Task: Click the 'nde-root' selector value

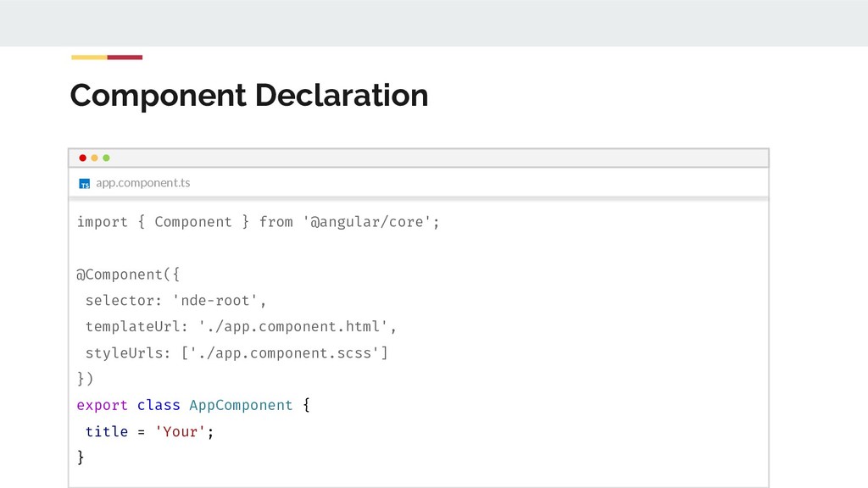Action: pos(220,301)
